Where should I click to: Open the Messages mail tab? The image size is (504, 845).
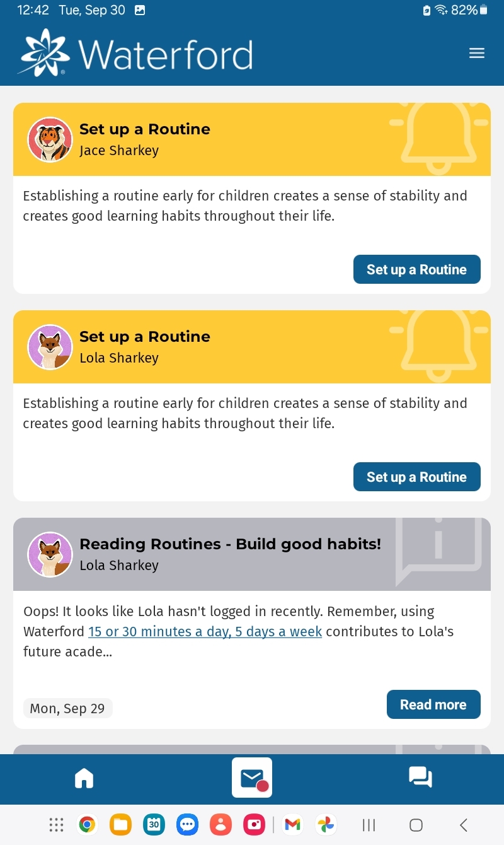(252, 778)
